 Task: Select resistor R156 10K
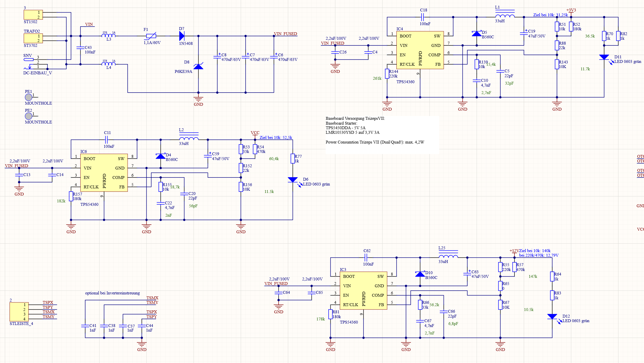pyautogui.click(x=241, y=187)
